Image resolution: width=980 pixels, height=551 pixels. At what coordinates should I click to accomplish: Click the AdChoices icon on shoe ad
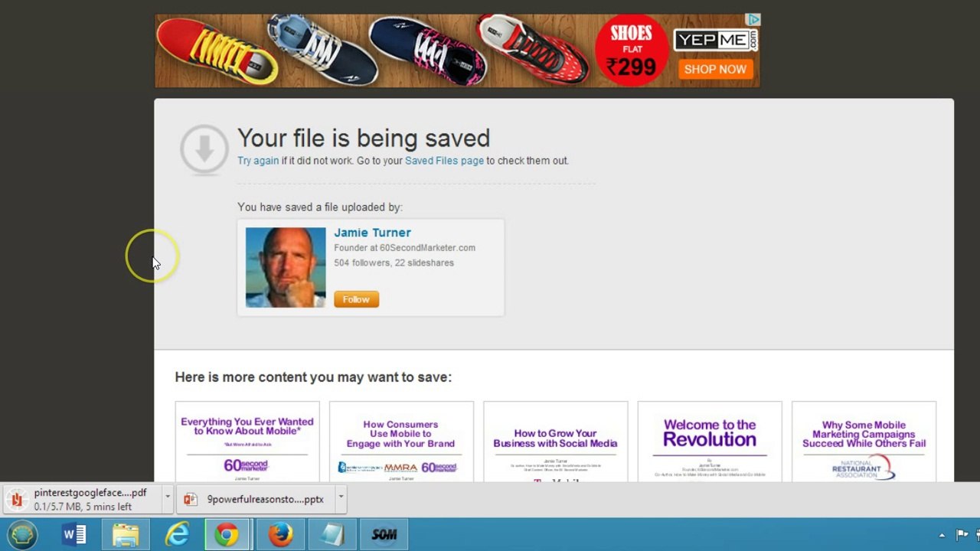[754, 20]
